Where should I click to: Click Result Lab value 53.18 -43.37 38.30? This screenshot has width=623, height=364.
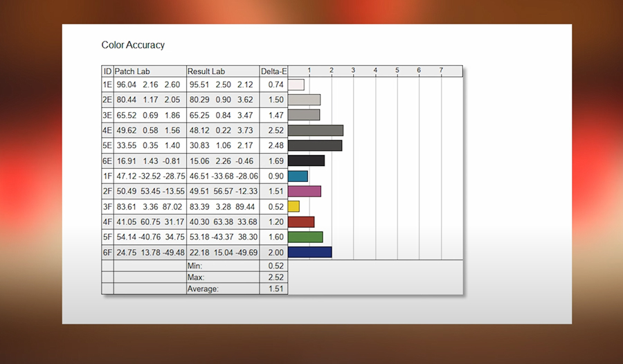pyautogui.click(x=224, y=237)
